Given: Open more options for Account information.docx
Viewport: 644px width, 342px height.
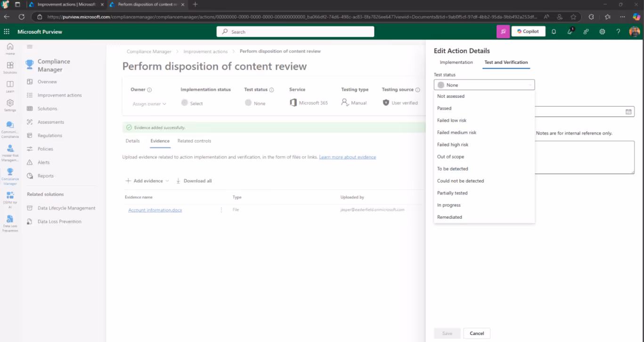Looking at the screenshot, I should (x=221, y=210).
